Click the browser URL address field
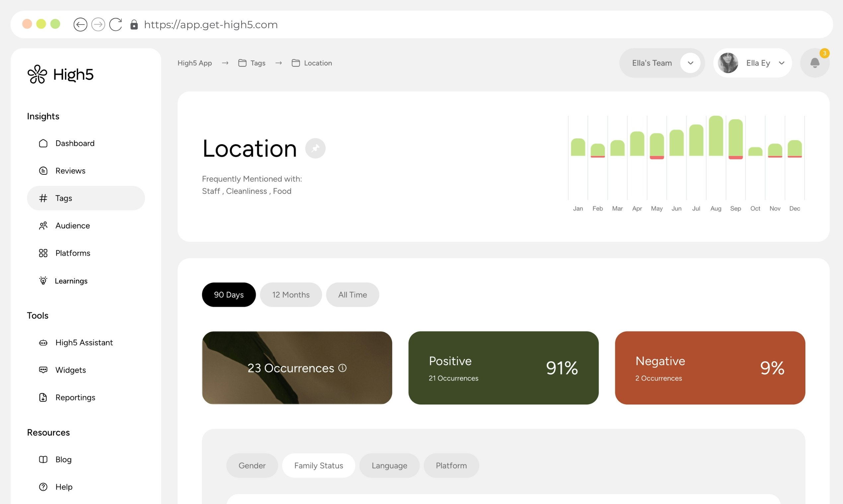Viewport: 843px width, 504px height. click(211, 25)
